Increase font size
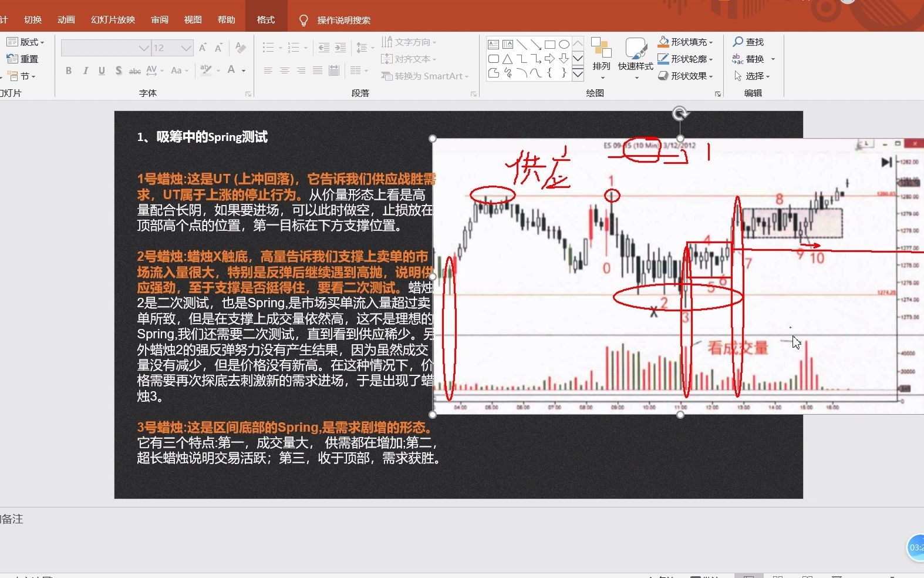Image resolution: width=924 pixels, height=578 pixels. pos(203,48)
